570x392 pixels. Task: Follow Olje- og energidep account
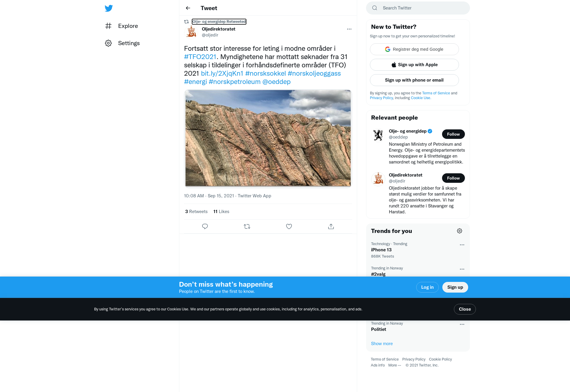(453, 134)
